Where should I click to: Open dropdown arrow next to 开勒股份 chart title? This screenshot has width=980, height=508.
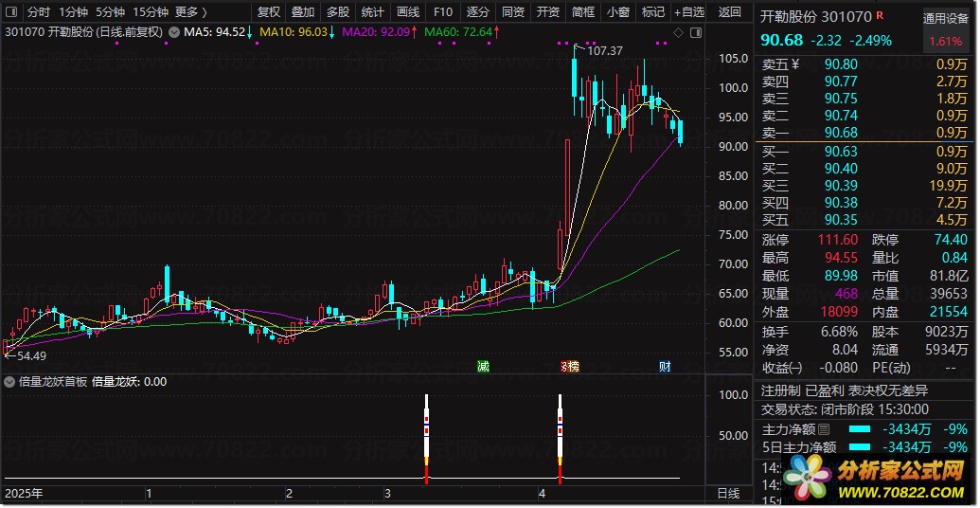(x=174, y=32)
